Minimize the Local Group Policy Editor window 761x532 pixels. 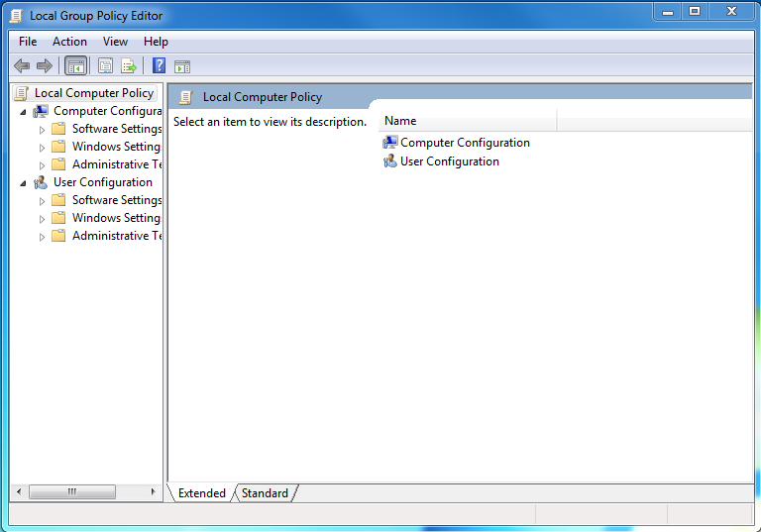click(668, 12)
